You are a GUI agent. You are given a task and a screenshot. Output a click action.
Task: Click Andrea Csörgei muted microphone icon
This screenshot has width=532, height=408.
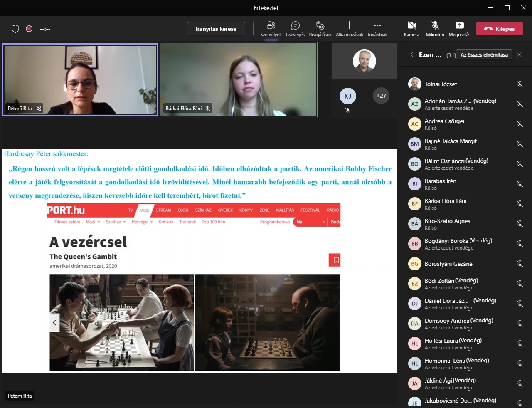click(520, 124)
